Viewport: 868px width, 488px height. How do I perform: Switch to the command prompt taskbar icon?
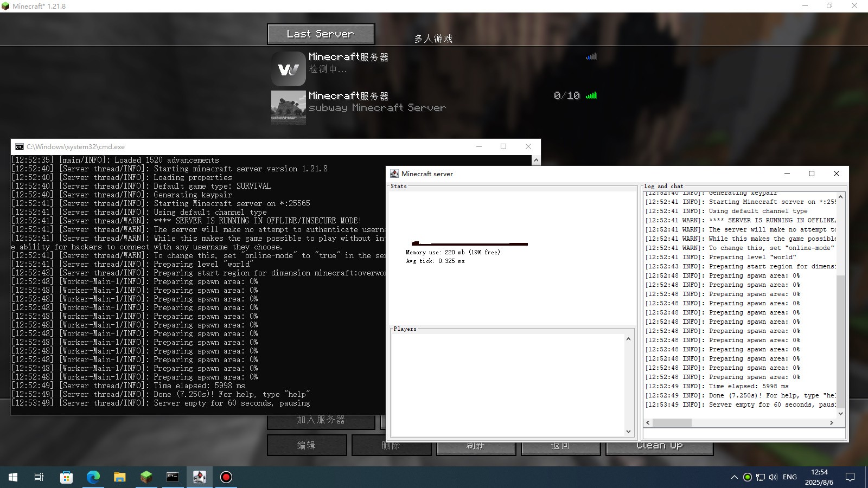[x=173, y=477]
